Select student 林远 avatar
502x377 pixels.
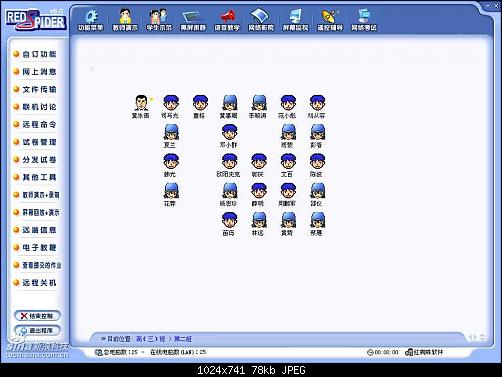click(259, 220)
